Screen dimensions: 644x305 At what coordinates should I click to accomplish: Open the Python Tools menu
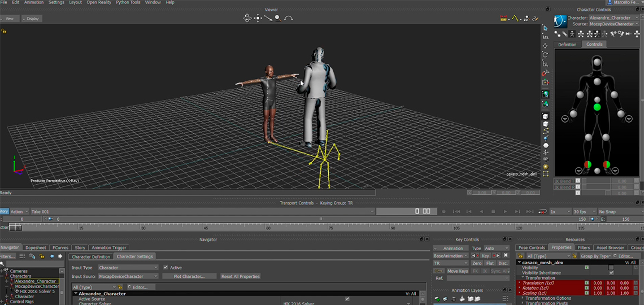pos(128,2)
